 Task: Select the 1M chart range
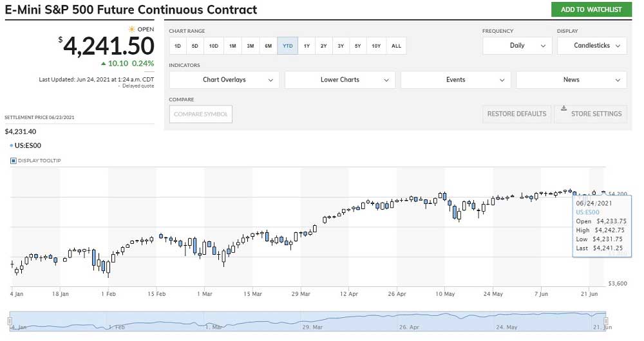coord(232,46)
